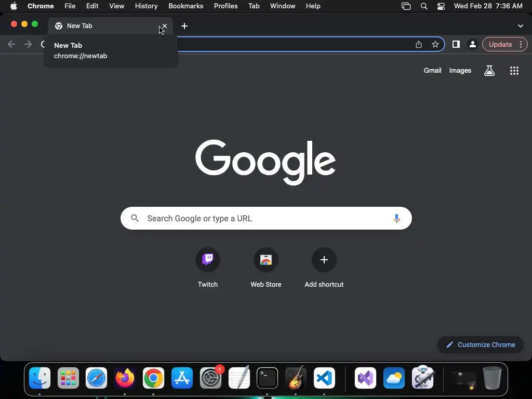Open the Window menu
532x399 pixels.
pyautogui.click(x=283, y=6)
